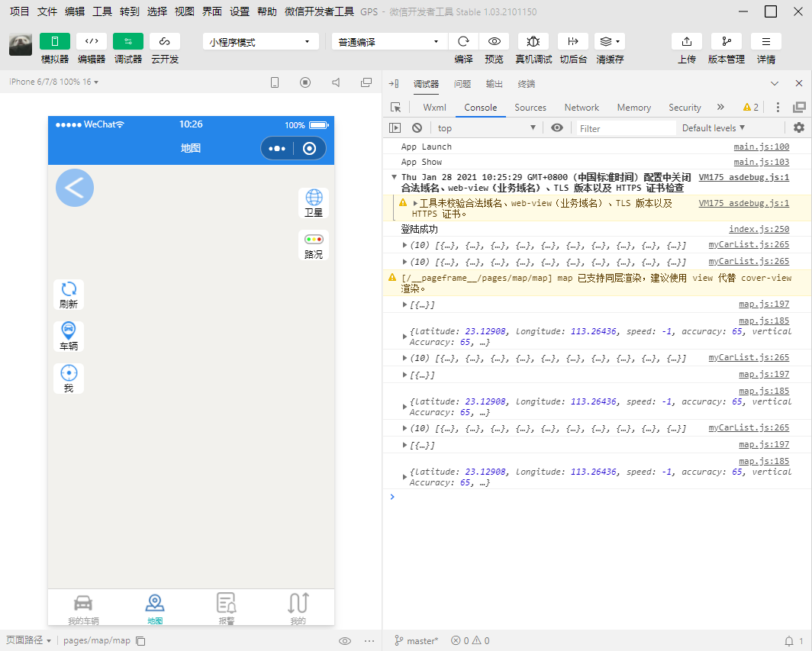This screenshot has height=651, width=812.
Task: Show more devtools tabs chevron
Action: [720, 107]
